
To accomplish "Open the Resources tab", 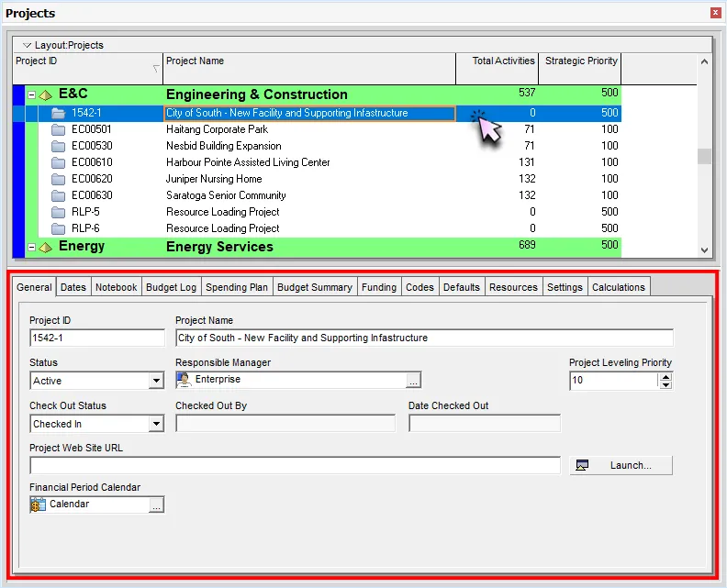I will point(513,287).
